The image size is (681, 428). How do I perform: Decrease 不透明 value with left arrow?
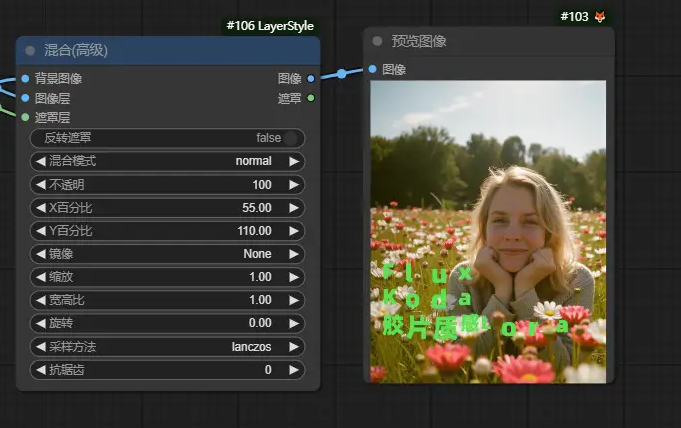tap(41, 185)
